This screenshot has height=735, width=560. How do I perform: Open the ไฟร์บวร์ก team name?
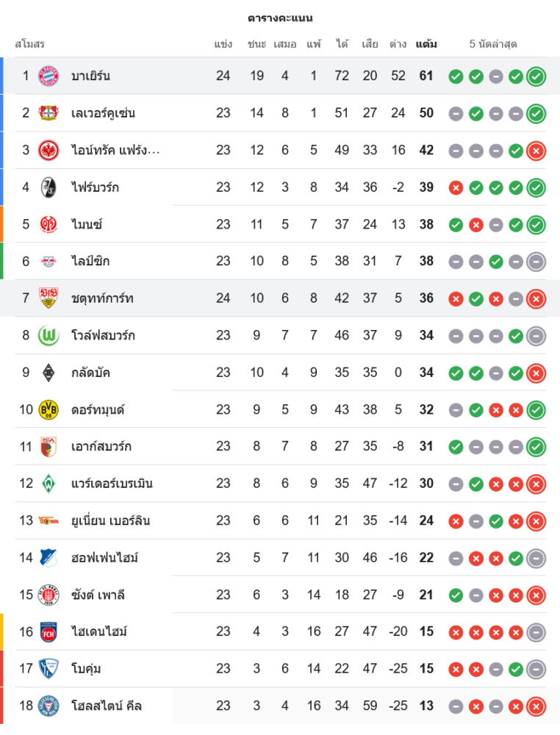tap(95, 187)
